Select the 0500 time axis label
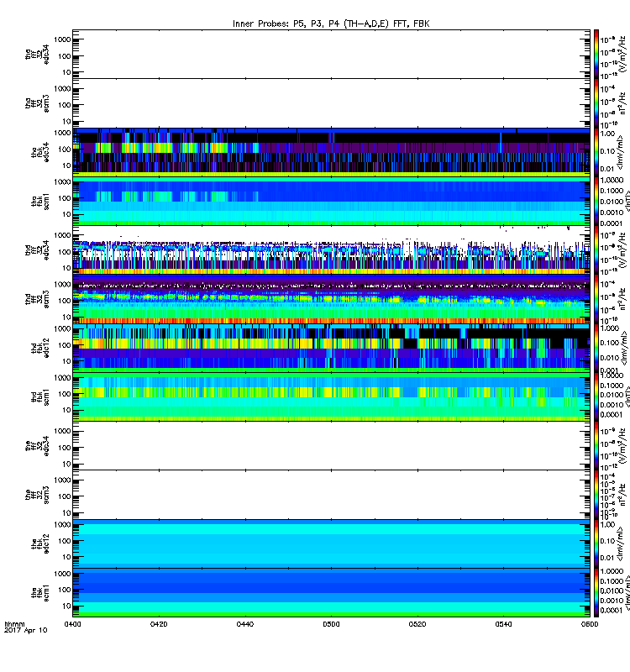Viewport: 630px width, 672px height. click(331, 623)
